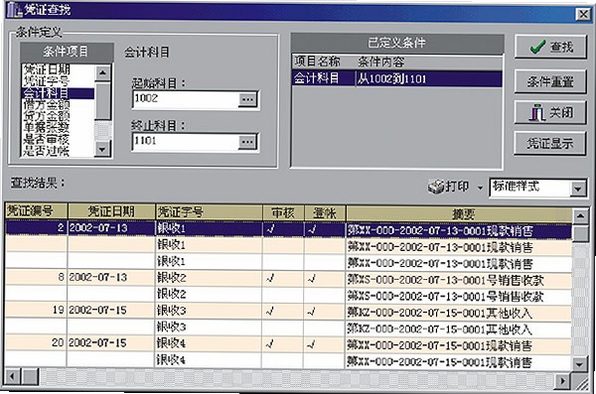Select voucher number 2 cell
The image size is (596, 394).
point(36,228)
